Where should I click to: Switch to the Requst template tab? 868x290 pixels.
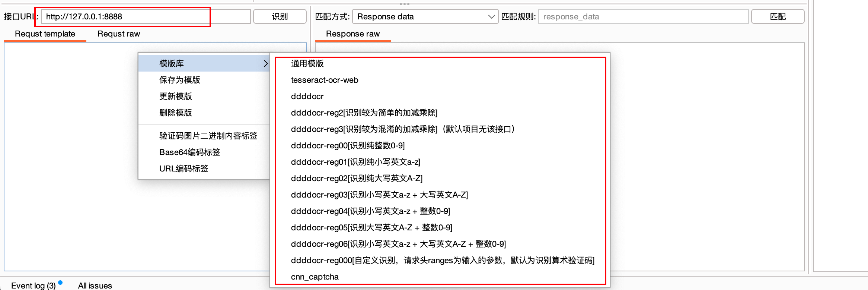pos(45,34)
